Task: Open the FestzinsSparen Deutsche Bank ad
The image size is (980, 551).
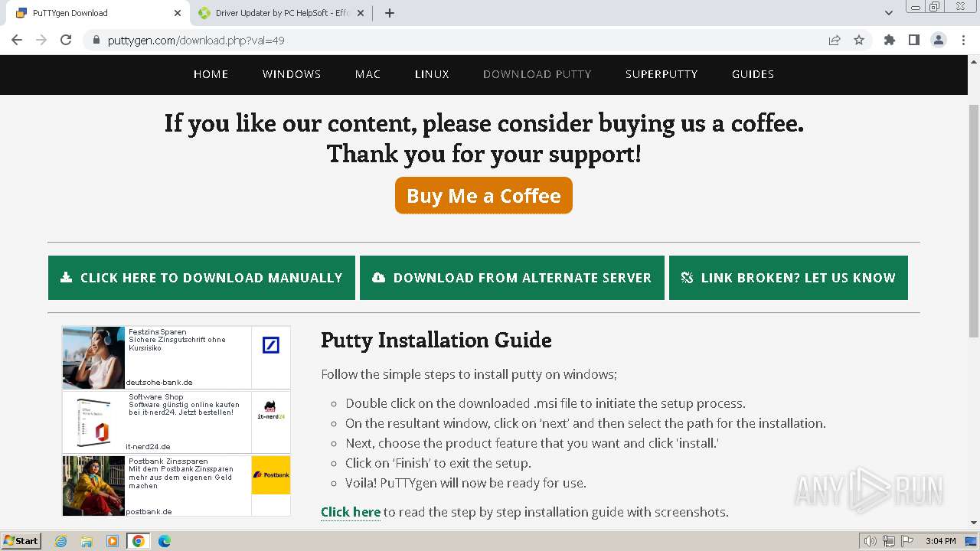Action: coord(176,358)
